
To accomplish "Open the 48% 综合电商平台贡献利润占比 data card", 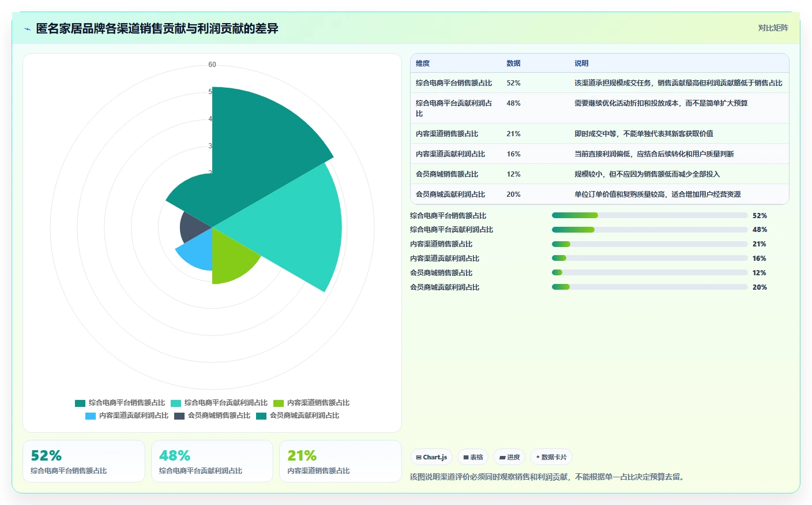I will [212, 461].
